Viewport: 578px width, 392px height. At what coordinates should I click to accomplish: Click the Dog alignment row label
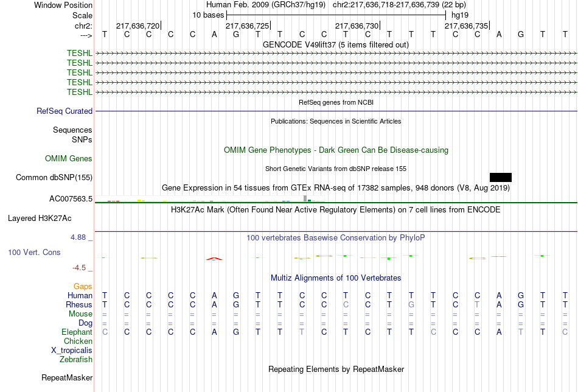pos(86,323)
